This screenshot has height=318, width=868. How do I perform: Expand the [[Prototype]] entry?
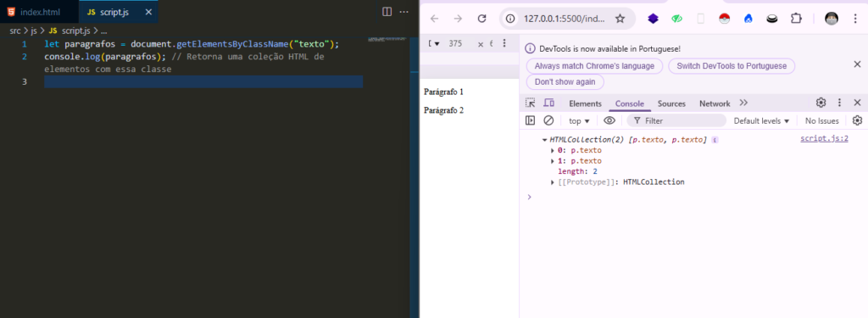pos(553,182)
